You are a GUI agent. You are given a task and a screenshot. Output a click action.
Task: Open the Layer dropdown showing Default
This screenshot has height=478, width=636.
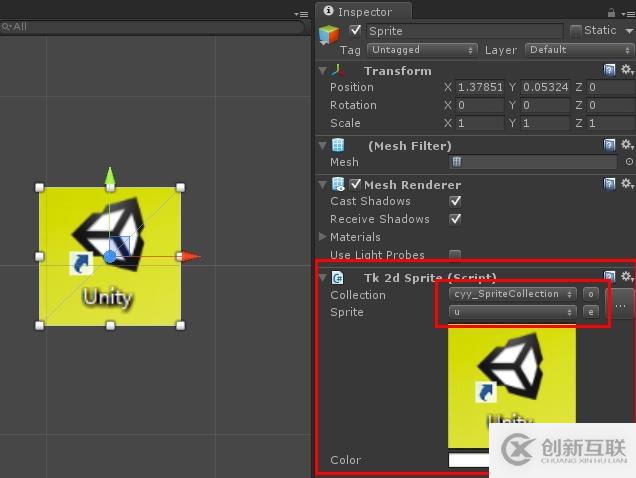click(x=578, y=50)
